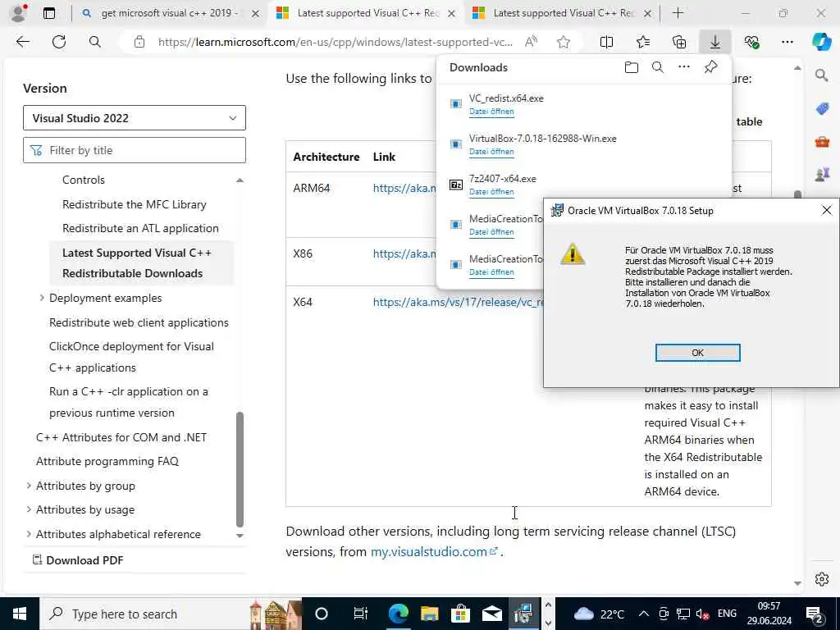The image size is (840, 630).
Task: Open the ARM64 aka.ms download link
Action: tap(404, 188)
